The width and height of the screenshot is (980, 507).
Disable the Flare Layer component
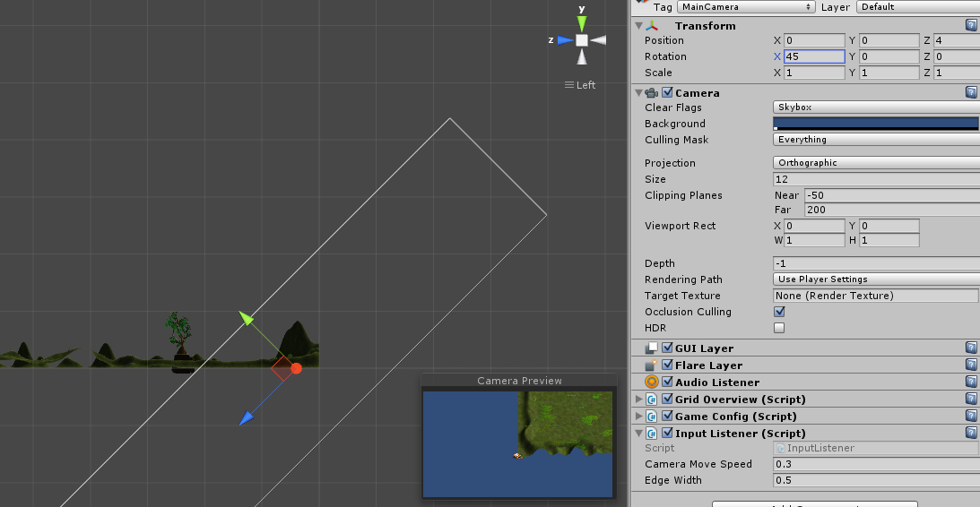coord(667,365)
